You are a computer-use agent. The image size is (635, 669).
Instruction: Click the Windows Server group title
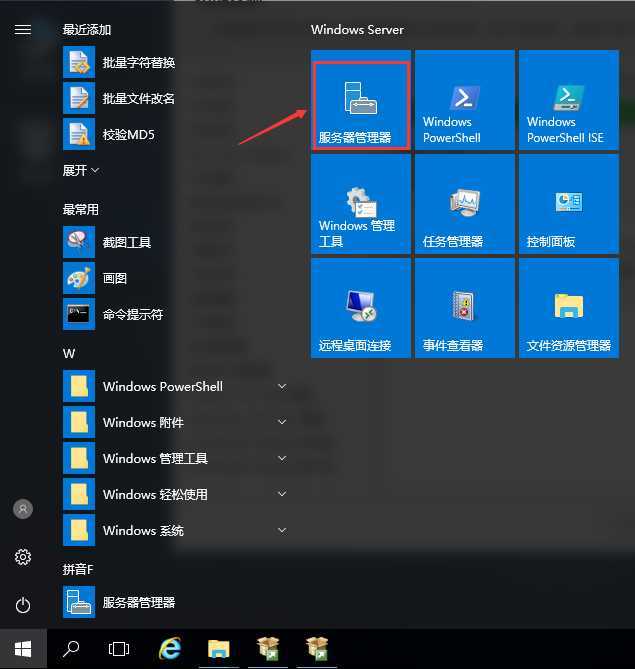click(x=357, y=30)
